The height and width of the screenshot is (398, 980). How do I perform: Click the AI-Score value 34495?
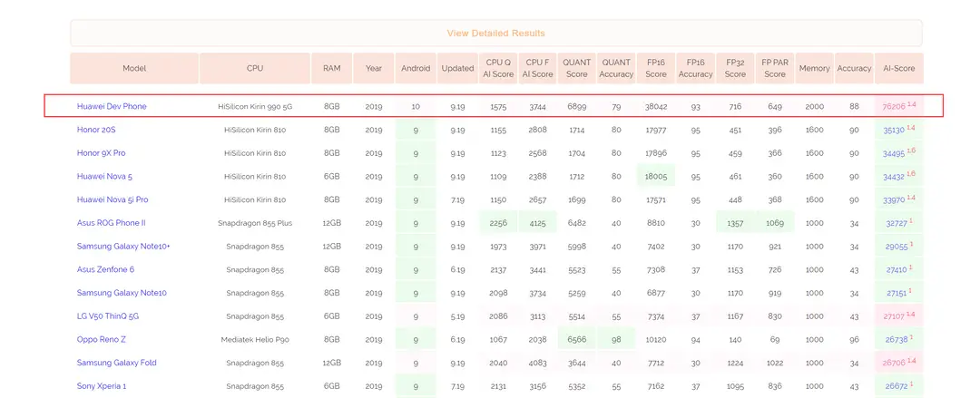point(894,154)
